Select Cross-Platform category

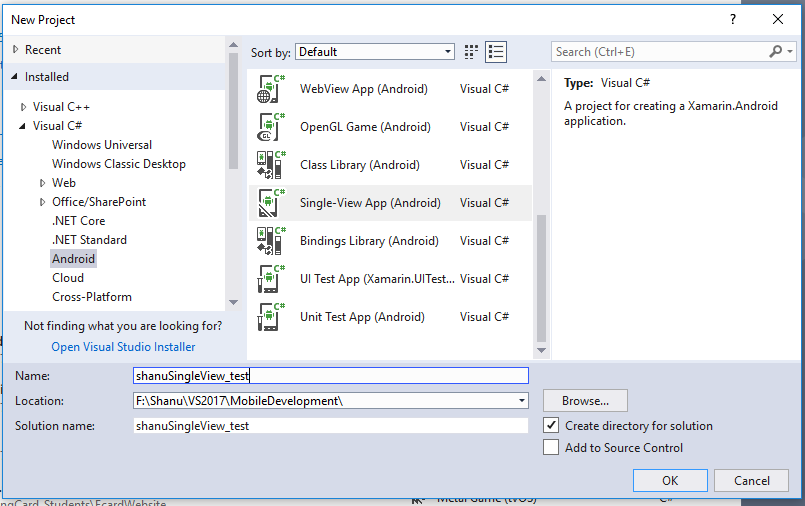(x=92, y=297)
